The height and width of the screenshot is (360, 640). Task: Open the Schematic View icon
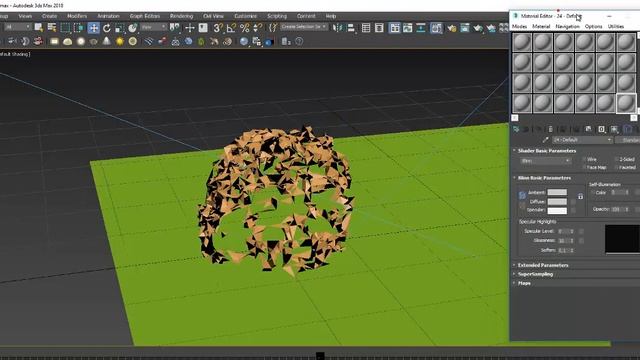point(420,28)
